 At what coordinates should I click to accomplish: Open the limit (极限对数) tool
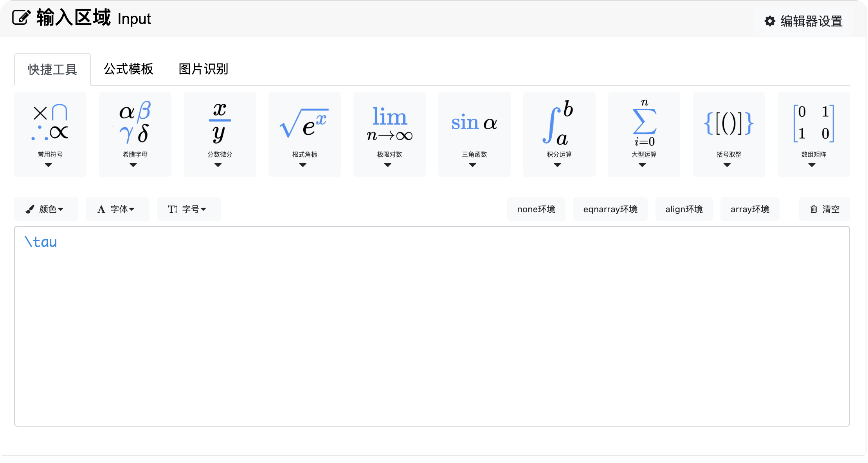(389, 134)
